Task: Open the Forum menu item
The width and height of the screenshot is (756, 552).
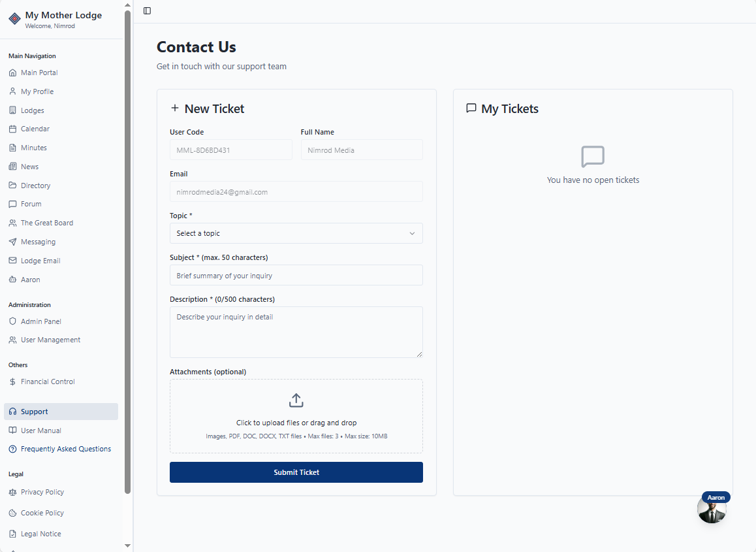Action: [x=31, y=204]
